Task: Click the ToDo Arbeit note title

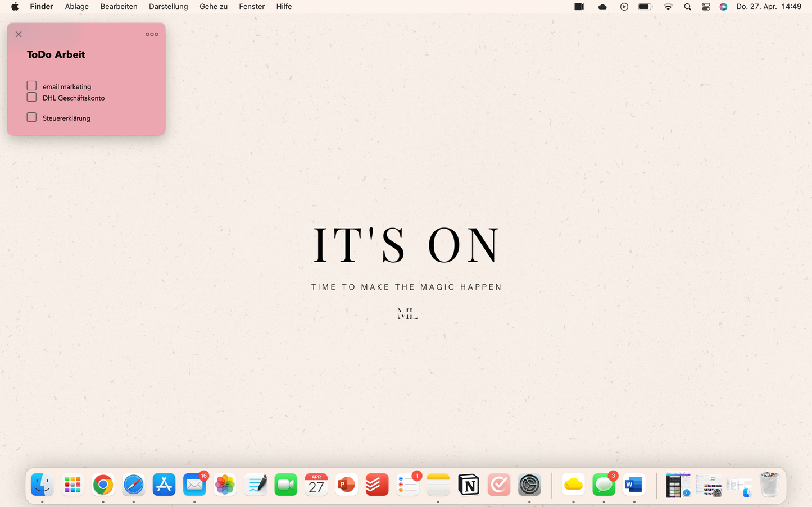Action: (56, 54)
